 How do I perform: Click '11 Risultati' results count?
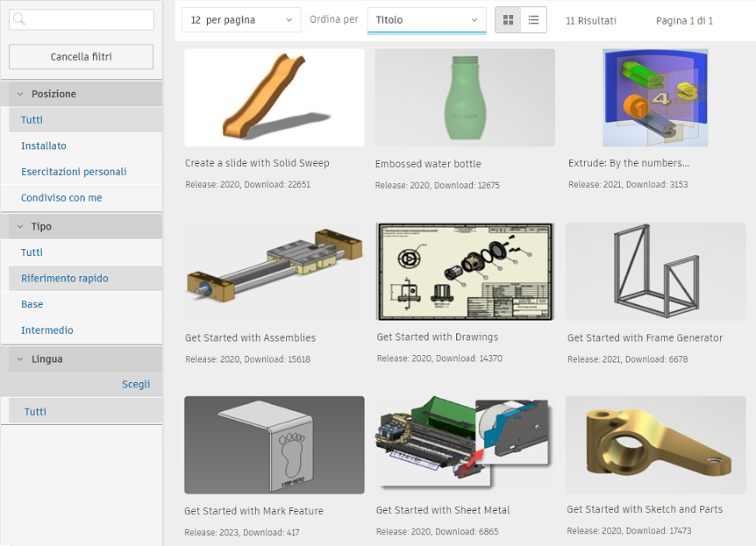[591, 21]
